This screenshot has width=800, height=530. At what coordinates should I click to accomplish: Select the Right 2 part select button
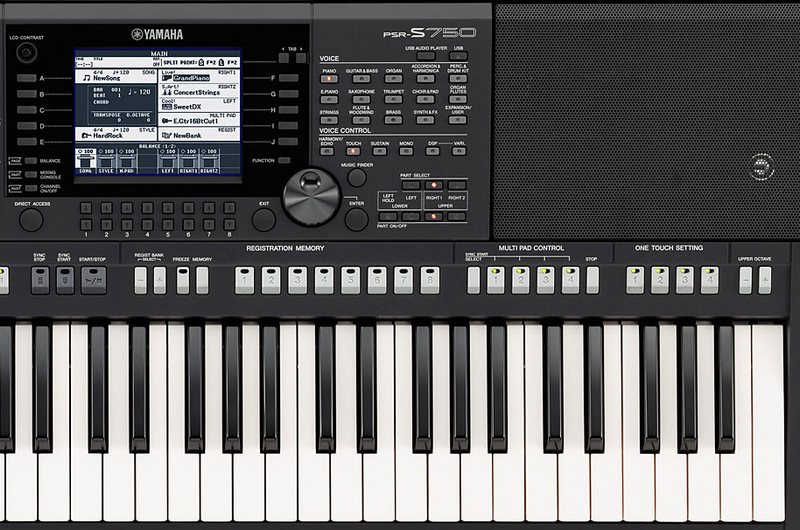[457, 185]
